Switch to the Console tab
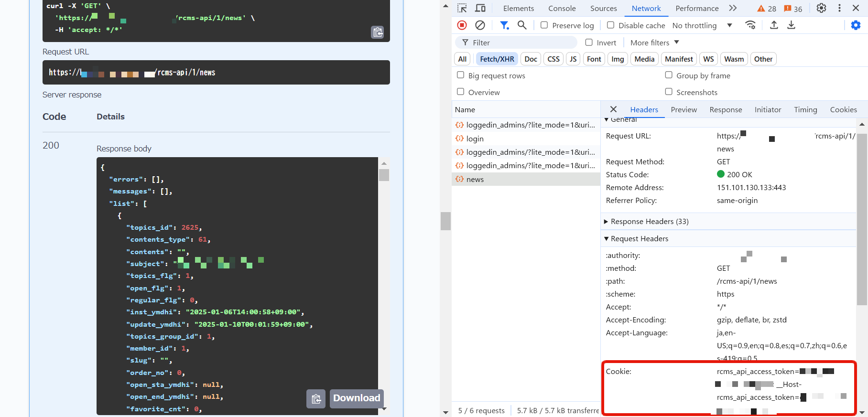Image resolution: width=868 pixels, height=417 pixels. (562, 8)
